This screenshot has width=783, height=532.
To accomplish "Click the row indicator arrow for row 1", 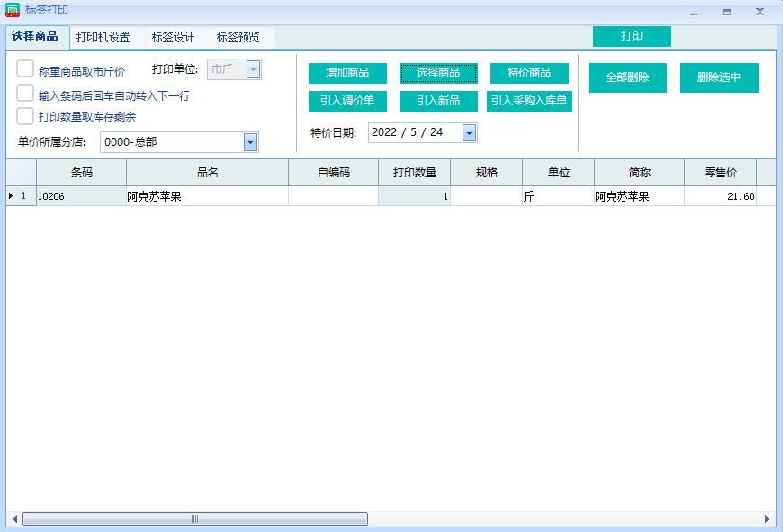I will [11, 196].
